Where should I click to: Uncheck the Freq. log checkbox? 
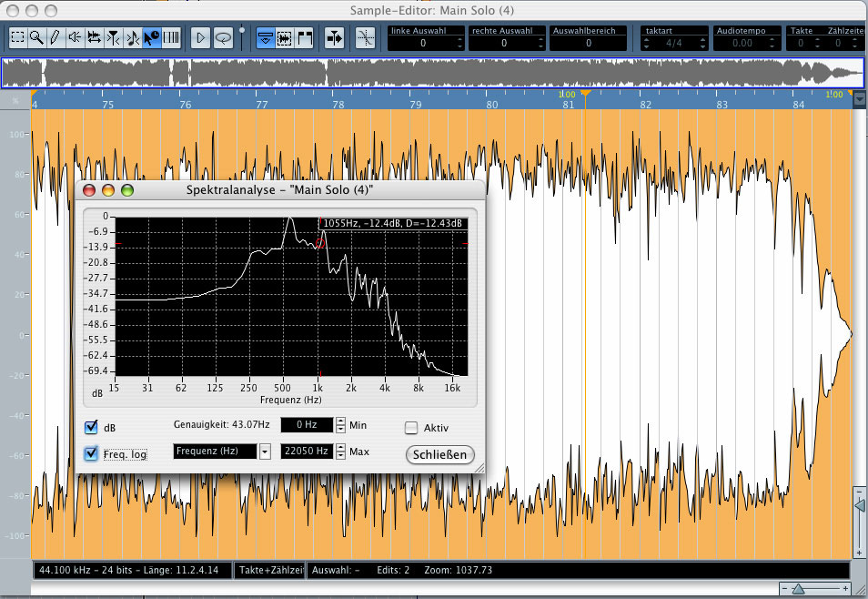(91, 453)
